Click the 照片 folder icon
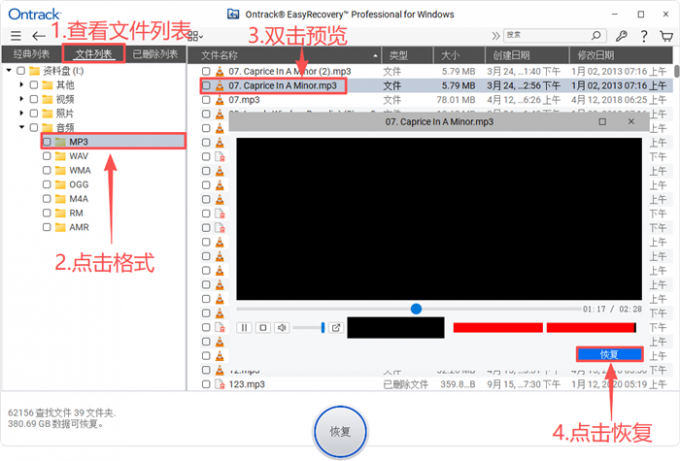Viewport: 680px width, 461px height. tap(47, 114)
